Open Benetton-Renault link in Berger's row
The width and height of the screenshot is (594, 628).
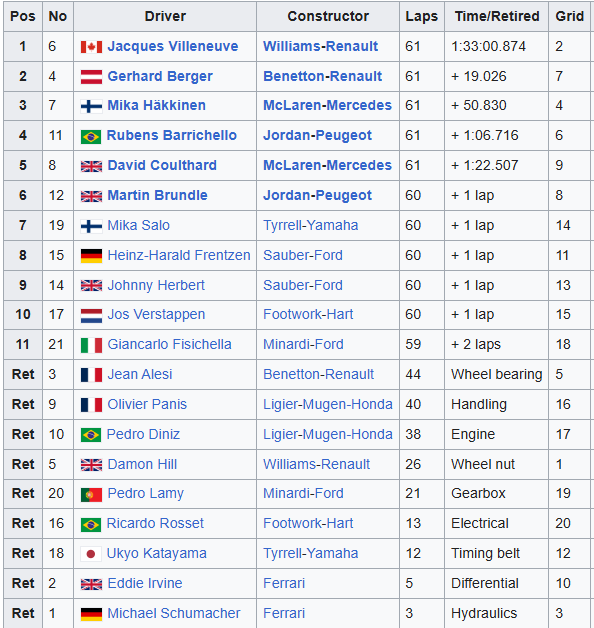pyautogui.click(x=322, y=76)
